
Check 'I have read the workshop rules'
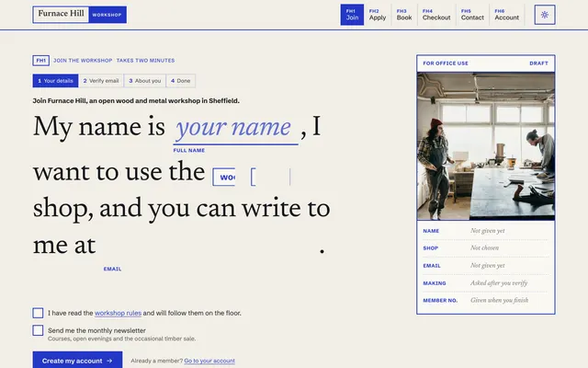click(x=38, y=313)
